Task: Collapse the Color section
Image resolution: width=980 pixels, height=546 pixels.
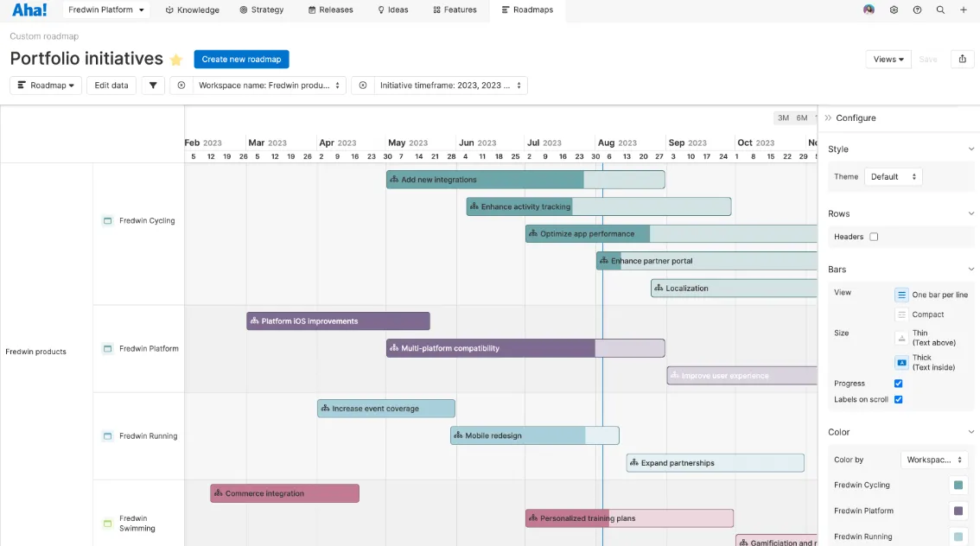Action: (x=970, y=432)
